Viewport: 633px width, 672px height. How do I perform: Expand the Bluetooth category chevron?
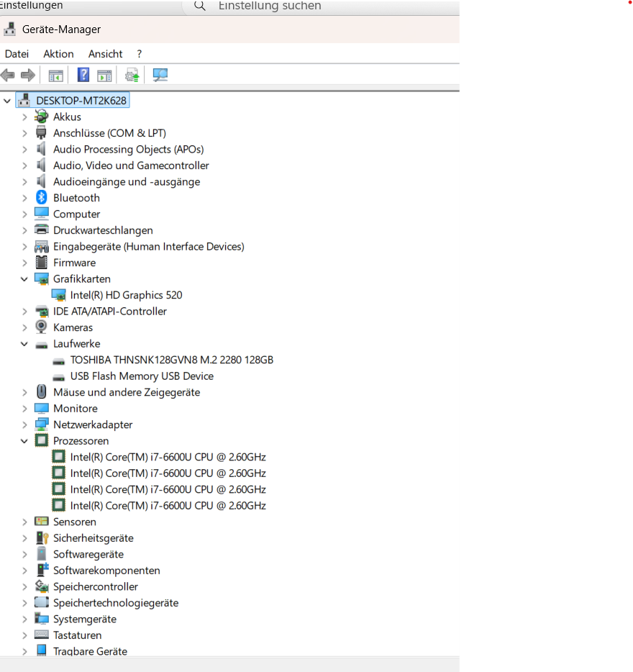click(x=24, y=198)
